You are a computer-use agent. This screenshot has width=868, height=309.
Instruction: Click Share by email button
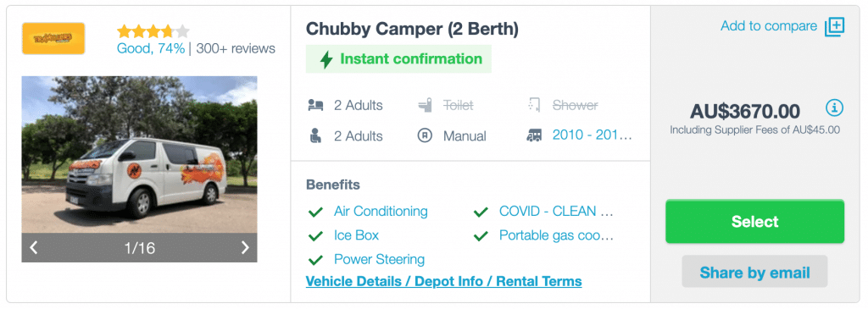(754, 272)
